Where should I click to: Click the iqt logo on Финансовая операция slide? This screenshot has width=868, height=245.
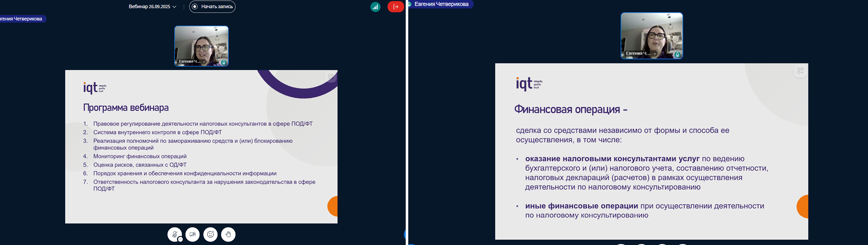(x=529, y=83)
